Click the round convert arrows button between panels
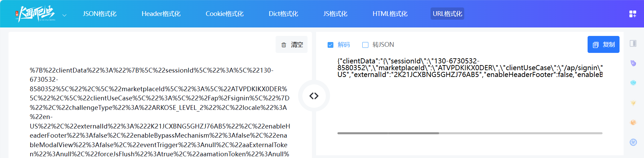The width and height of the screenshot is (644, 158). pyautogui.click(x=314, y=96)
